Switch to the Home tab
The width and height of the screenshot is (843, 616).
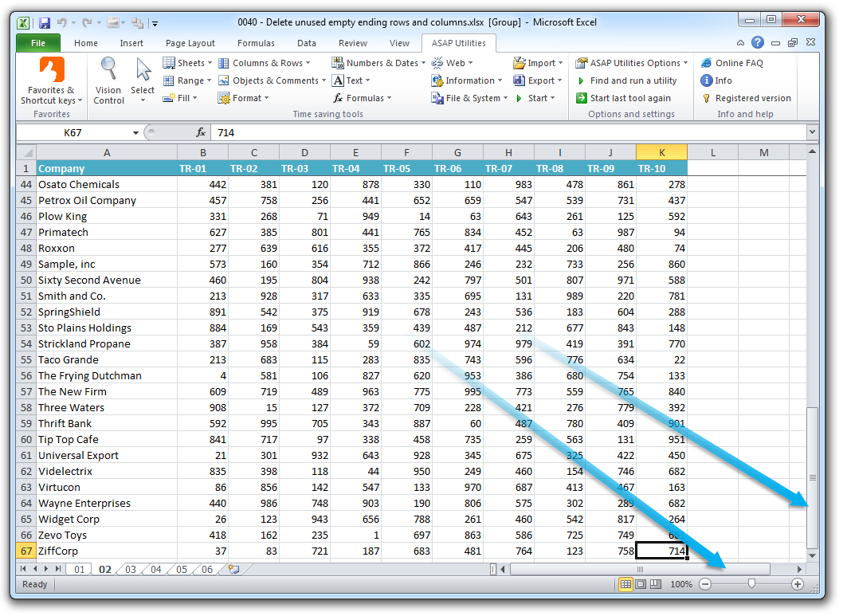click(86, 43)
